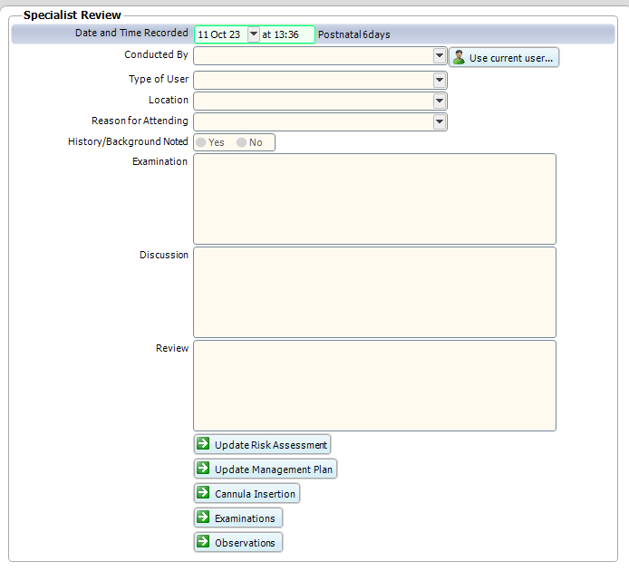Click the user icon on Use current user

pos(459,58)
